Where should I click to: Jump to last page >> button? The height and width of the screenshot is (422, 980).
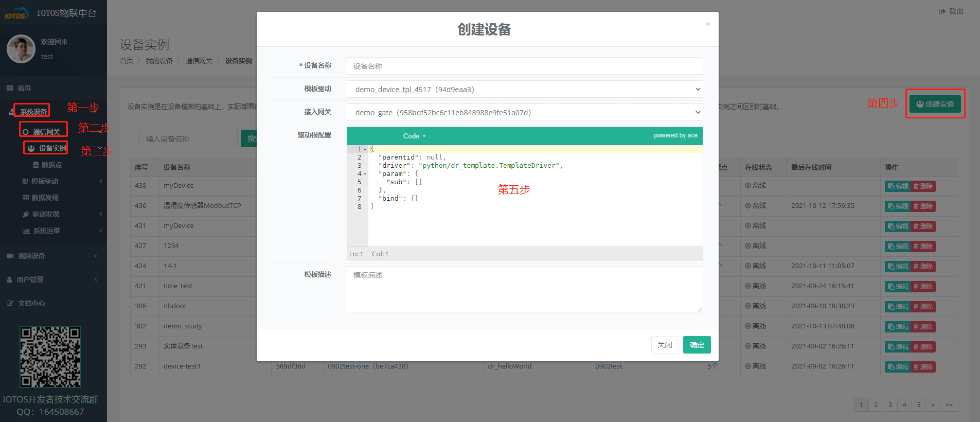point(949,405)
